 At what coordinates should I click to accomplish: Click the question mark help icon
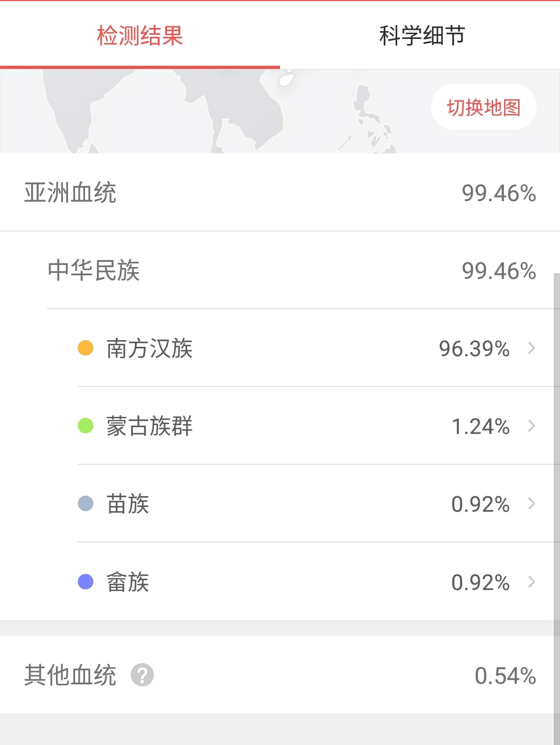tap(142, 675)
